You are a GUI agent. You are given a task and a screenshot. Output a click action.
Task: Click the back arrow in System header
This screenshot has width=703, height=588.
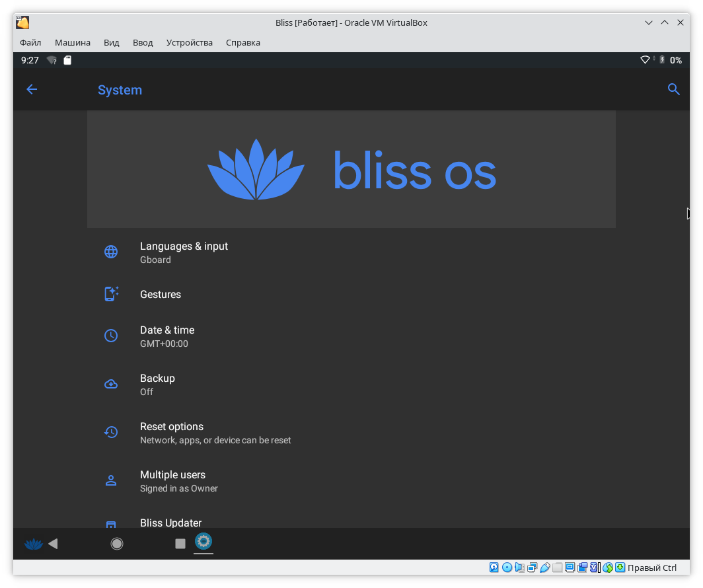32,90
